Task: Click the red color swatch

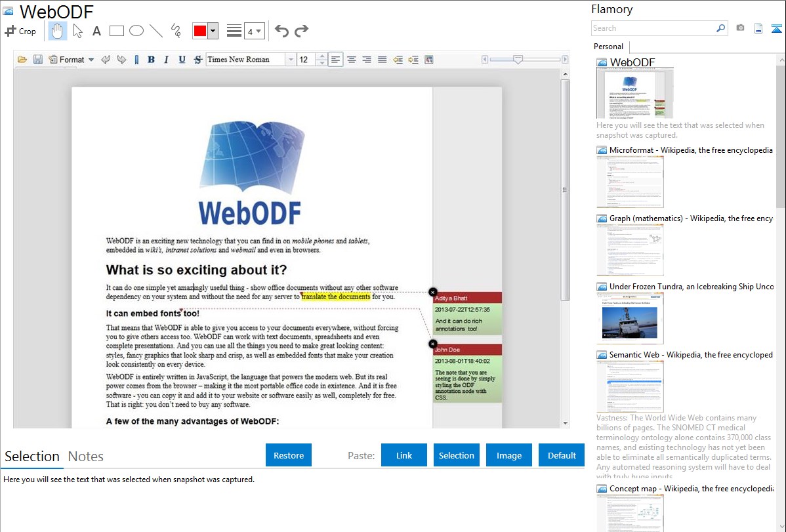Action: [x=200, y=31]
